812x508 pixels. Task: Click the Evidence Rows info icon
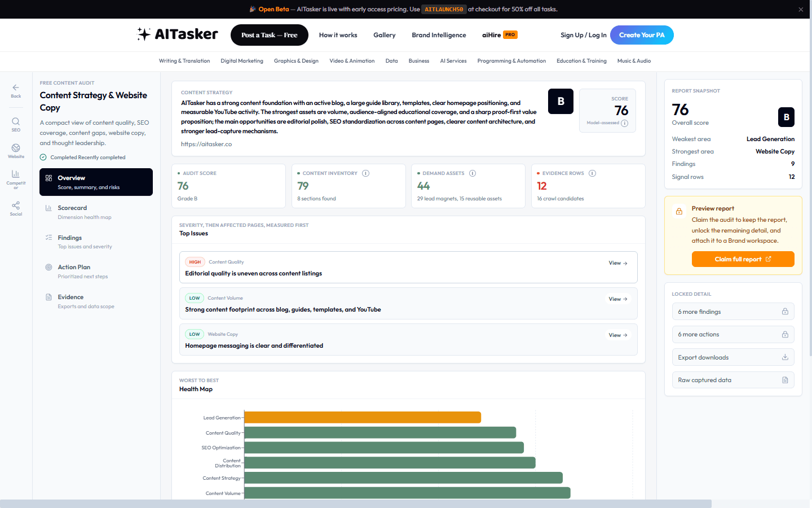pos(592,173)
